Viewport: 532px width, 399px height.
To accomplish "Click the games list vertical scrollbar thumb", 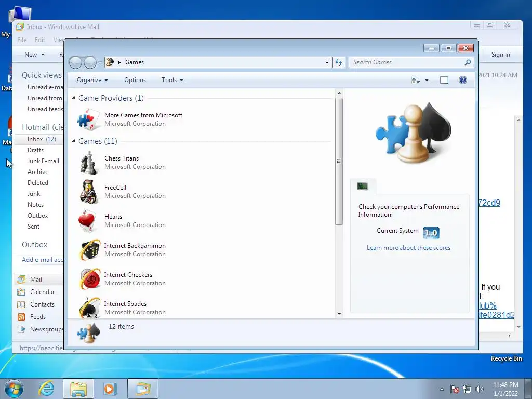I will coord(339,161).
